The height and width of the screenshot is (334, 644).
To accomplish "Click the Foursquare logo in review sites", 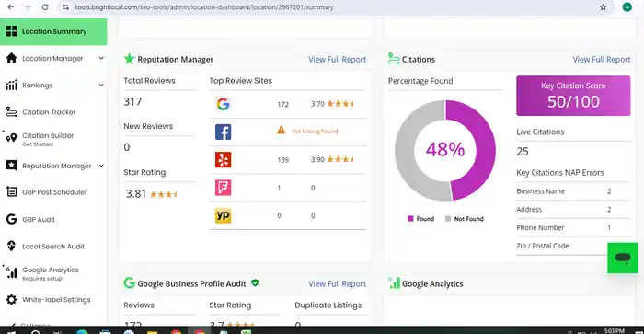I will 223,188.
